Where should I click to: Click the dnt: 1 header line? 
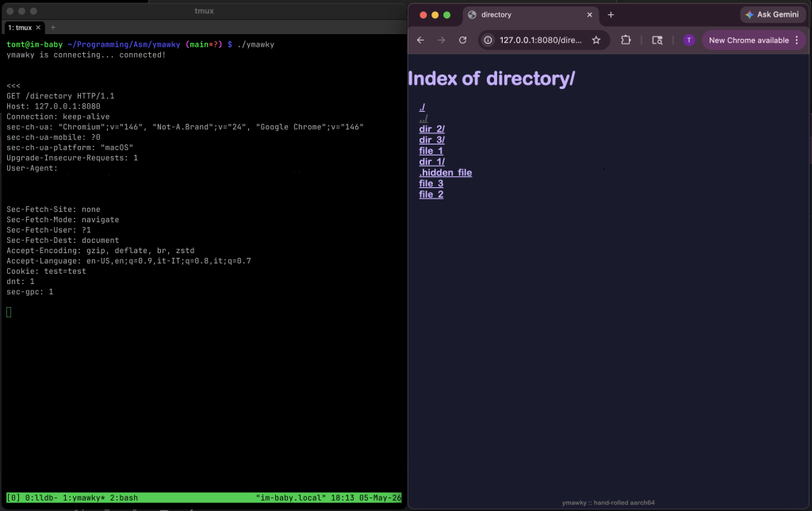coord(20,282)
